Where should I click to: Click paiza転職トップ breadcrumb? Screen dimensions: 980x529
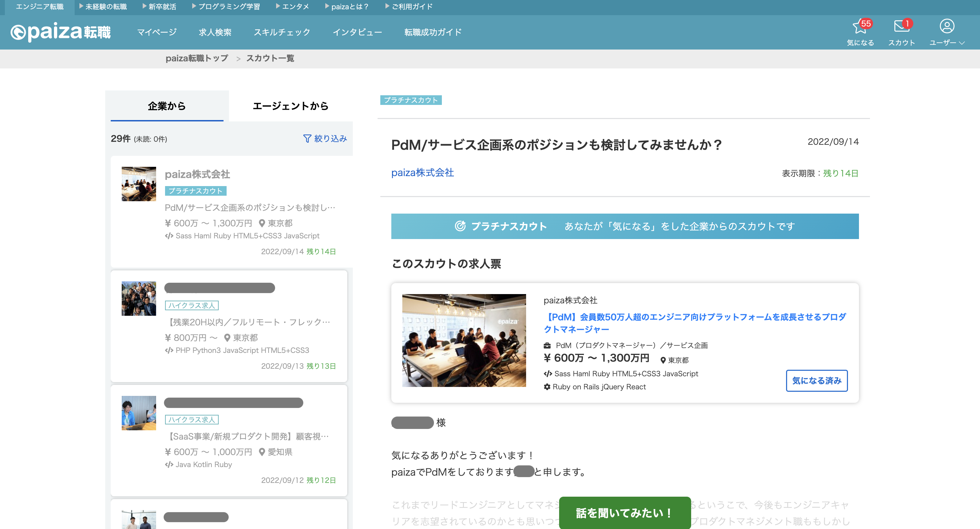point(197,58)
